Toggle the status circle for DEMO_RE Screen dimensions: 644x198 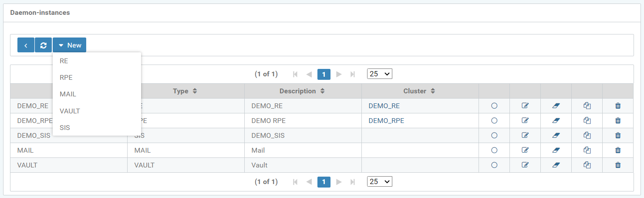point(494,106)
